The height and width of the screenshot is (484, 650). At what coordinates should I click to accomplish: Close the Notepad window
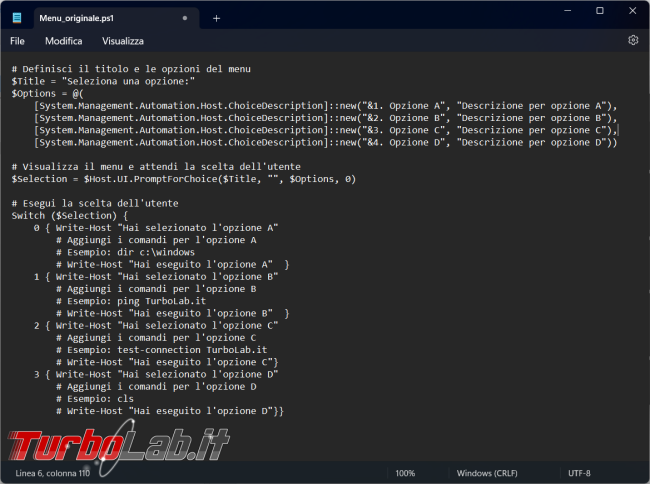[x=632, y=11]
